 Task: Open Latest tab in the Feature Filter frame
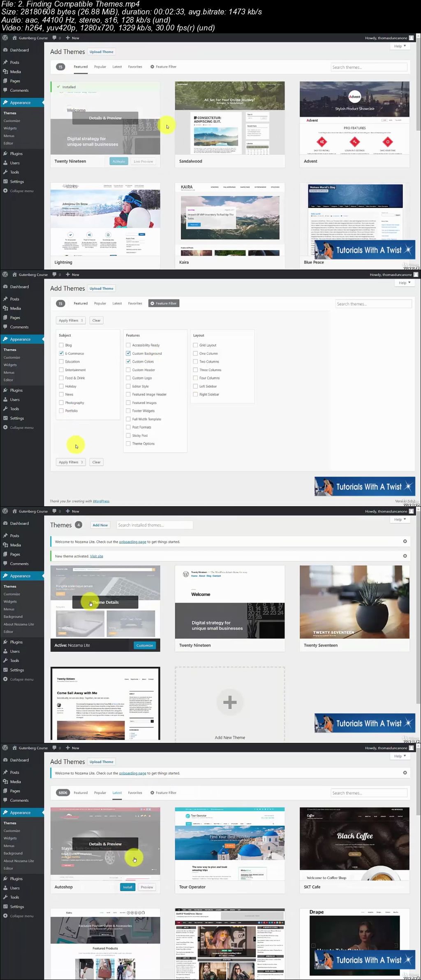[117, 303]
